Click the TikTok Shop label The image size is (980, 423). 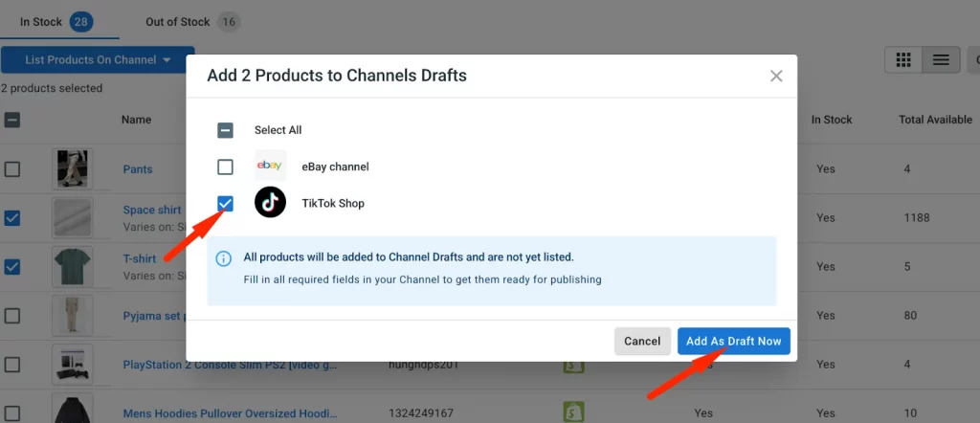[x=333, y=203]
